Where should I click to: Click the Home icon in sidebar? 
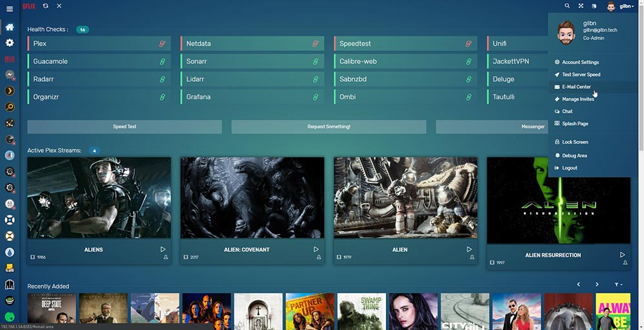pyautogui.click(x=10, y=28)
